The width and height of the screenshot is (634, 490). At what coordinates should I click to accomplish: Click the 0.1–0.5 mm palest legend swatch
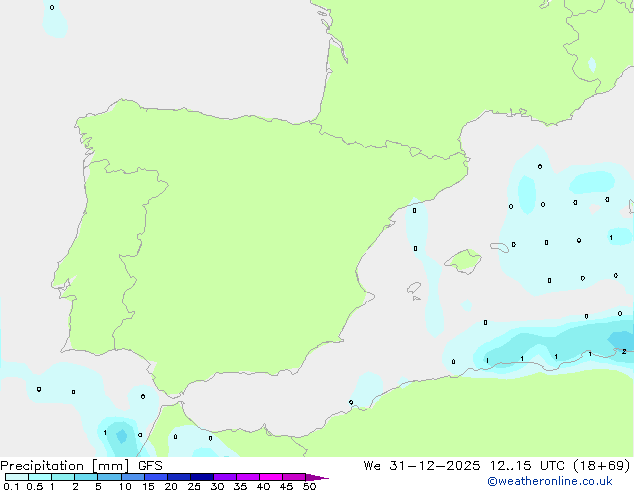click(17, 477)
